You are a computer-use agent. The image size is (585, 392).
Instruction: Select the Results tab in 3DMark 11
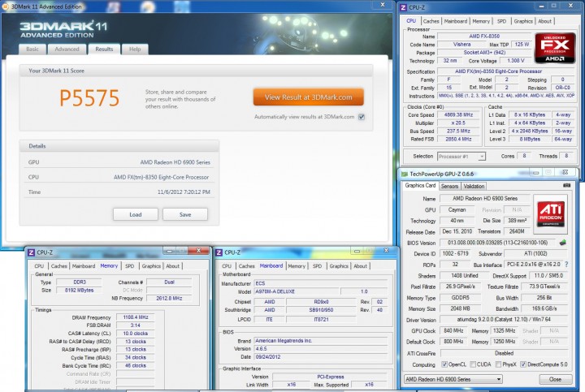pos(104,50)
